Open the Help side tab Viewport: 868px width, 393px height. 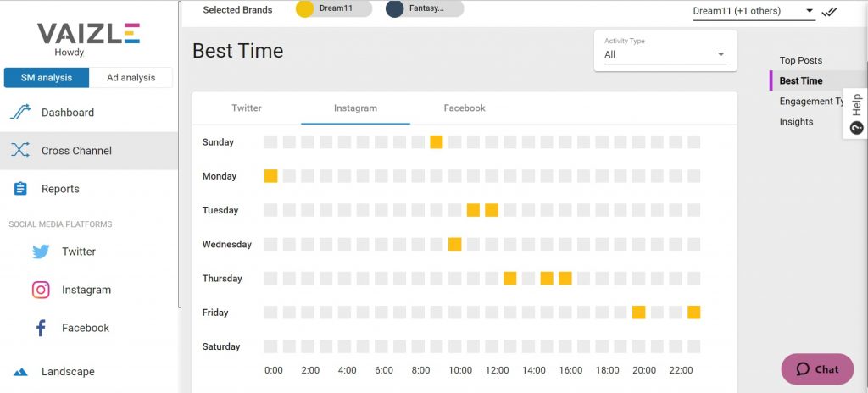click(856, 113)
